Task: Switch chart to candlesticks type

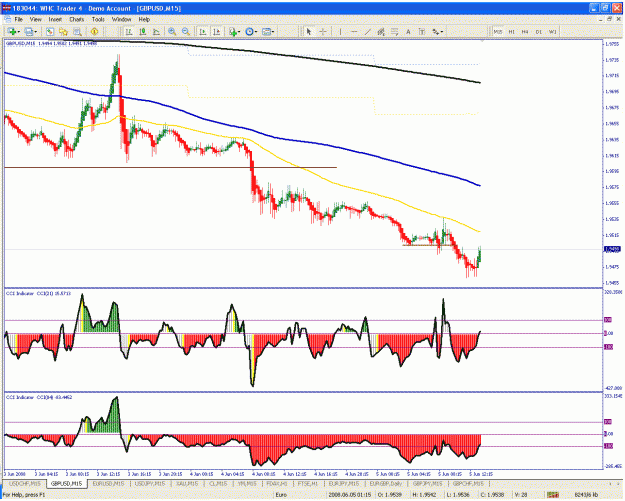Action: 143,31
